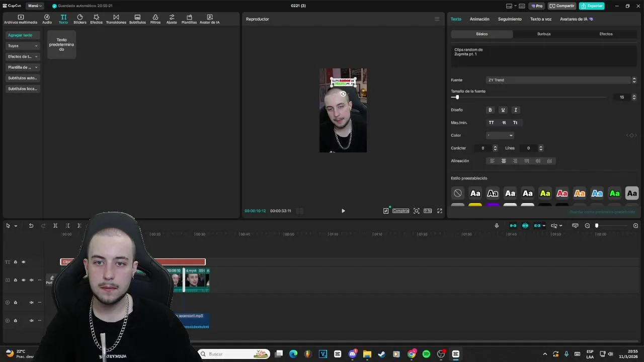Select the ascensor mp3 audio clip
This screenshot has height=362, width=644.
(191, 320)
